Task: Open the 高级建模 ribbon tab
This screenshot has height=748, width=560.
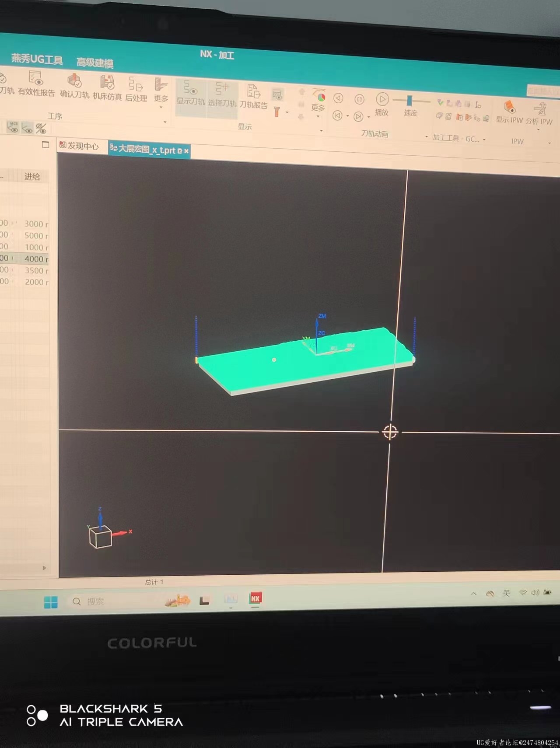Action: click(x=95, y=63)
